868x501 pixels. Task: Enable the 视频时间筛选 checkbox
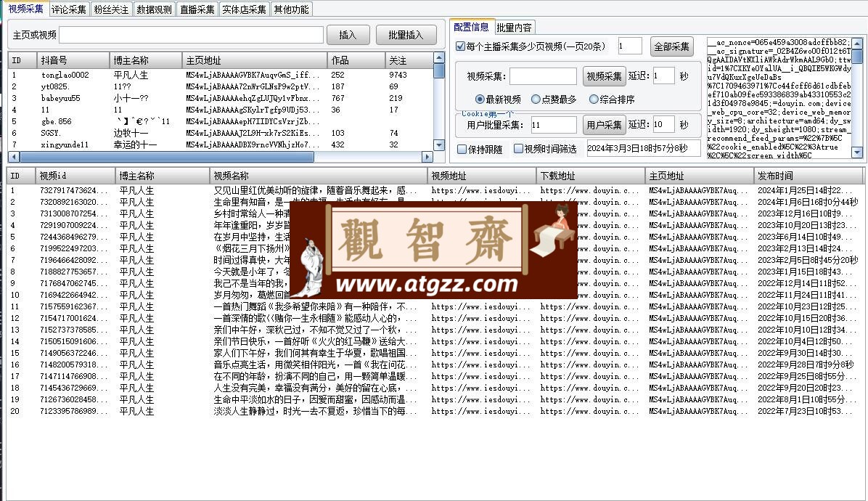pyautogui.click(x=518, y=149)
